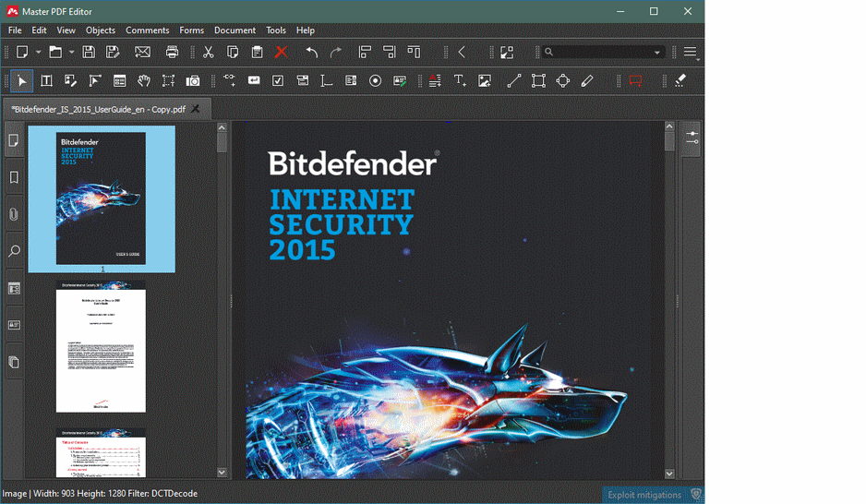This screenshot has height=504, width=866.
Task: Open the View menu
Action: coord(66,30)
